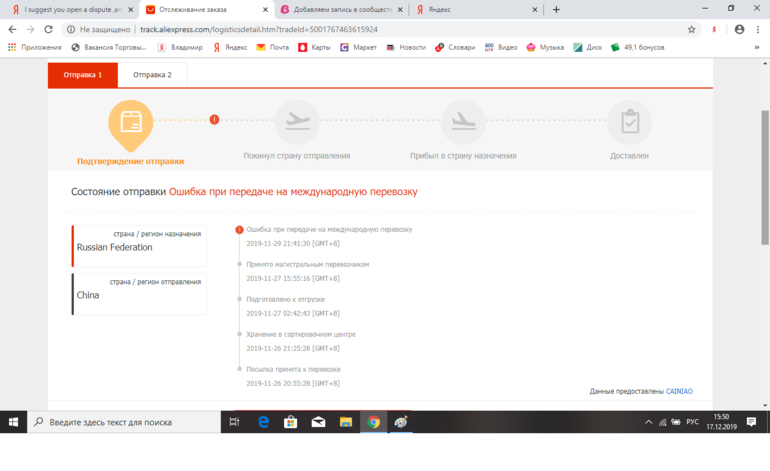Reload the page with the refresh button

tap(48, 29)
